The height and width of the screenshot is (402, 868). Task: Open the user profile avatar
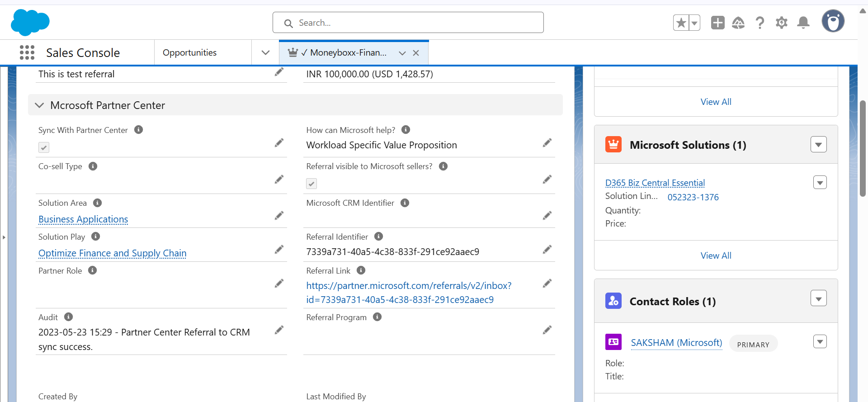[x=833, y=21]
